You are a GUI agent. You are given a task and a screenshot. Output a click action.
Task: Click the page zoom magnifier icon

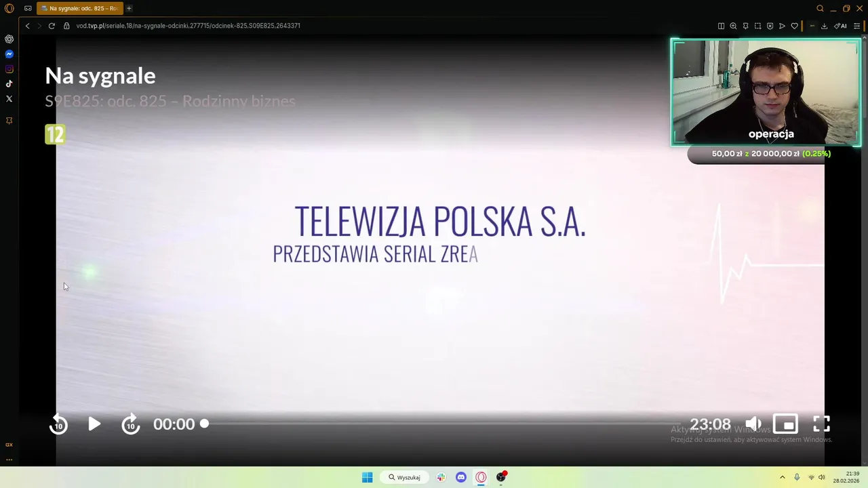[733, 26]
